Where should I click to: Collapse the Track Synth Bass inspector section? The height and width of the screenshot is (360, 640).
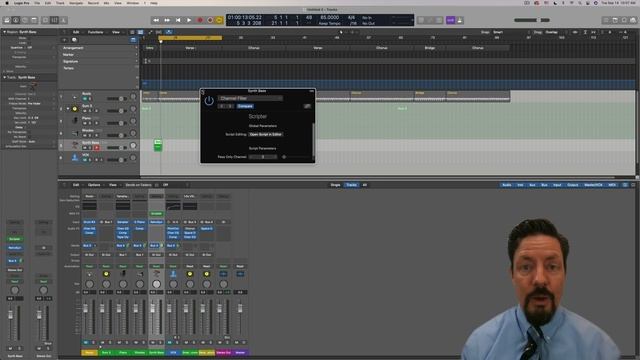[4, 77]
